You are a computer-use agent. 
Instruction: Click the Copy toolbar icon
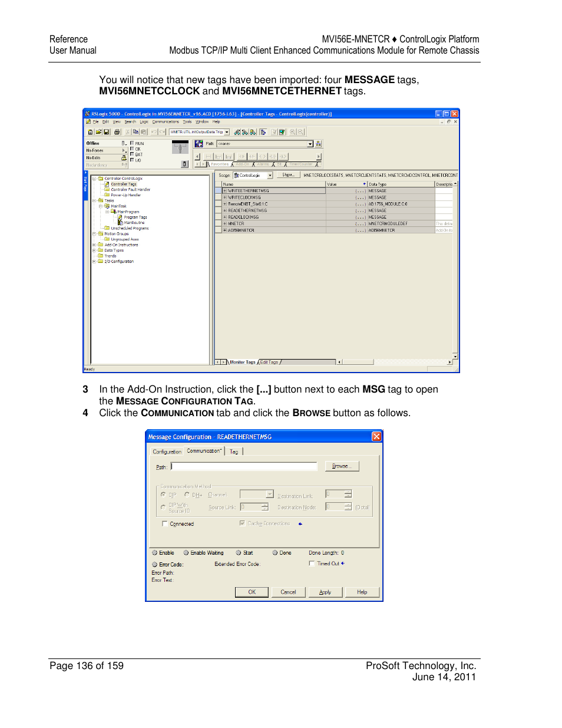point(135,132)
